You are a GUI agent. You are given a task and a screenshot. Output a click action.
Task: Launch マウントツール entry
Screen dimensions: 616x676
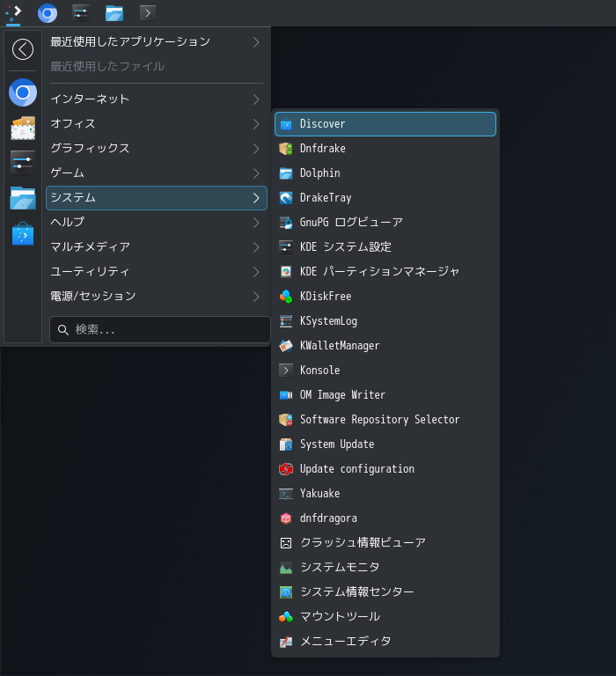pyautogui.click(x=385, y=616)
